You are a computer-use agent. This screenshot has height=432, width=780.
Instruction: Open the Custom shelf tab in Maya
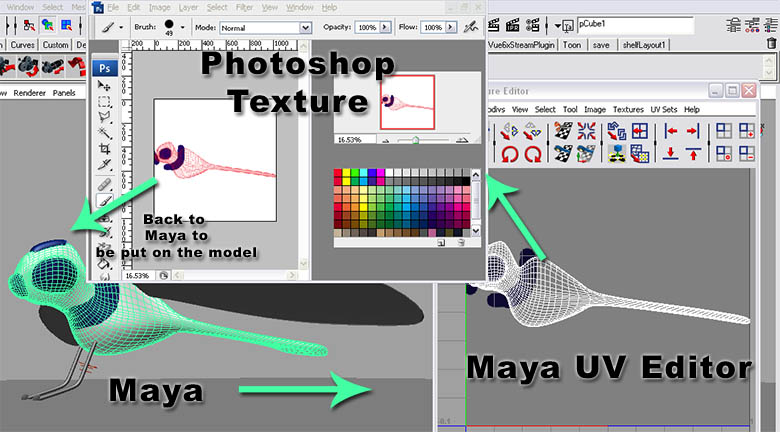coord(55,45)
